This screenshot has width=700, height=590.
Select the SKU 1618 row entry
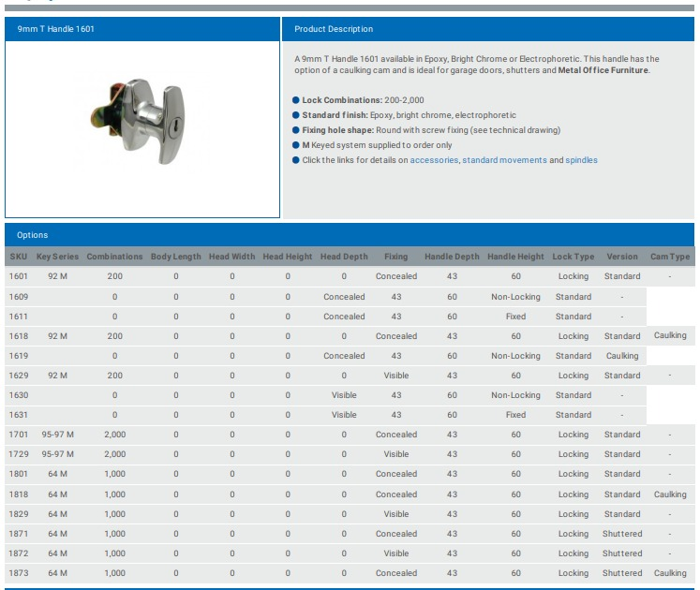pyautogui.click(x=19, y=336)
